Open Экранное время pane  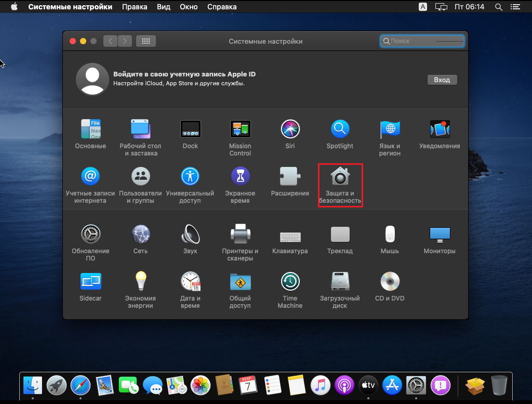(240, 176)
